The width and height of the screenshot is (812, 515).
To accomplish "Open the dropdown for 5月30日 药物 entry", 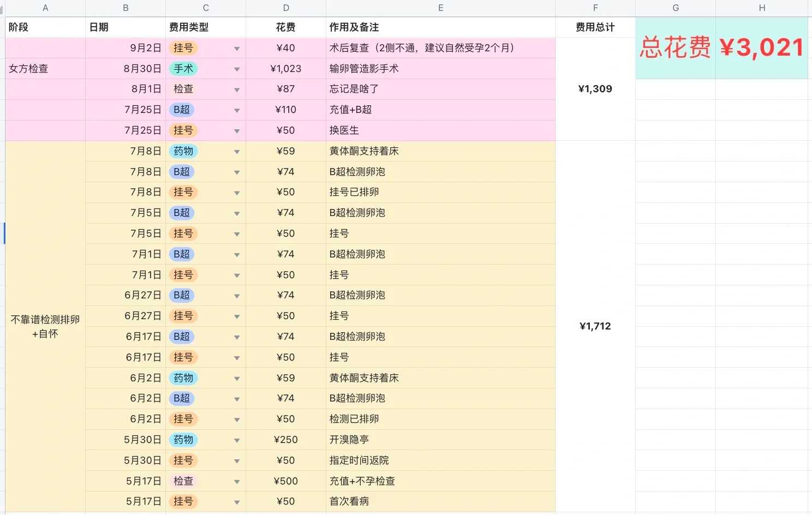I will coord(237,440).
